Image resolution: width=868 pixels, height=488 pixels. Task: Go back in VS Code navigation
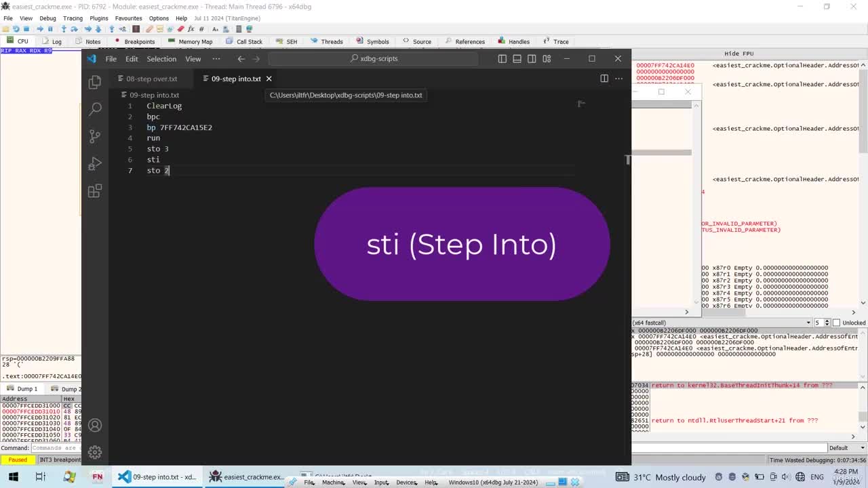(241, 59)
